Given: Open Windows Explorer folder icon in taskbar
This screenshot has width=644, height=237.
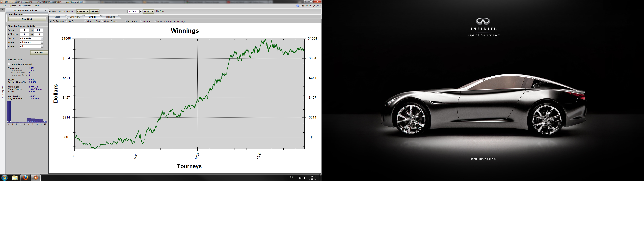Looking at the screenshot, I should pos(15,178).
